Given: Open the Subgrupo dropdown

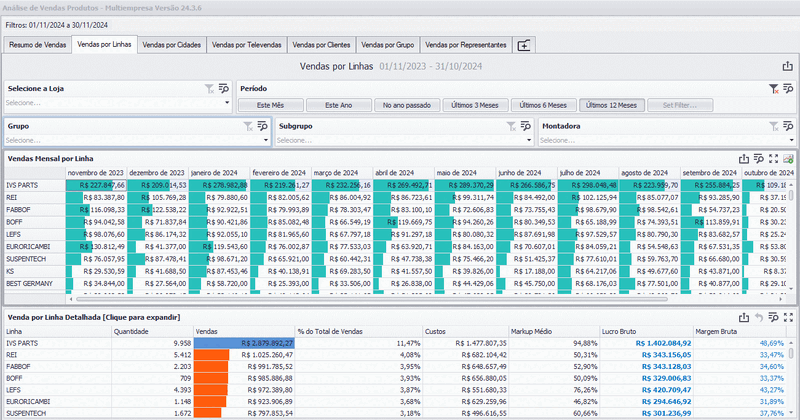Looking at the screenshot, I should point(529,140).
